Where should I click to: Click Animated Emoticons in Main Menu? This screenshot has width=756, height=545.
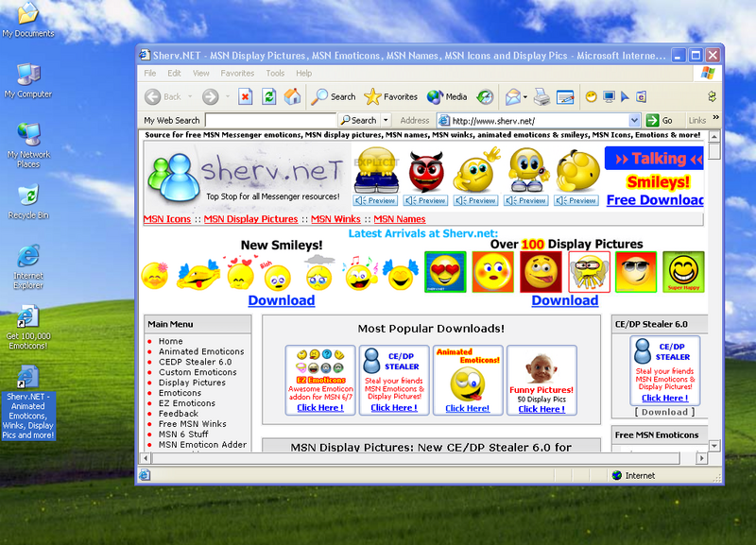tap(201, 351)
